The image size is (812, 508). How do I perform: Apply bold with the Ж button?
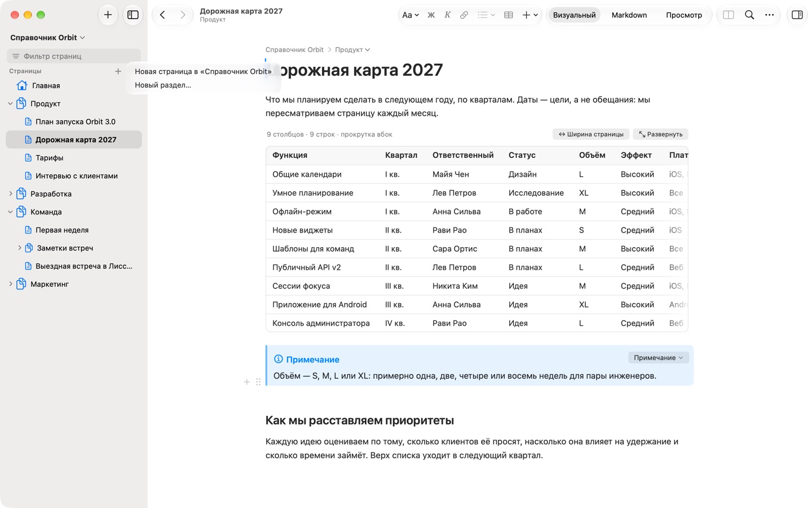pyautogui.click(x=431, y=15)
